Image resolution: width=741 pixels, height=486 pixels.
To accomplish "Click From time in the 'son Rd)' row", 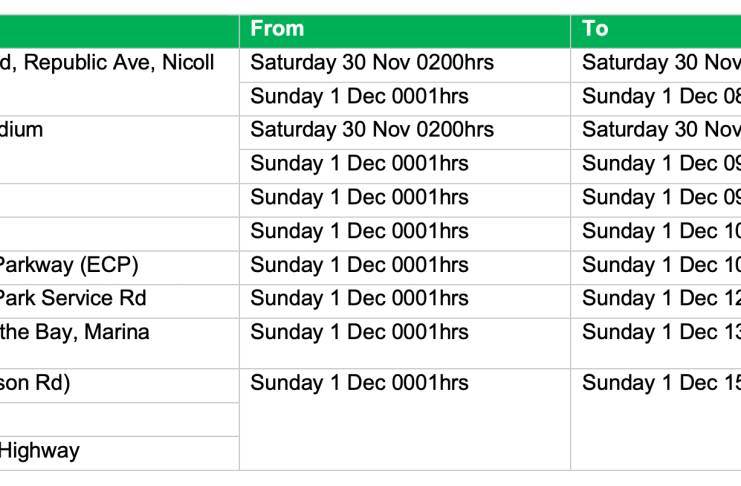I will 359,383.
